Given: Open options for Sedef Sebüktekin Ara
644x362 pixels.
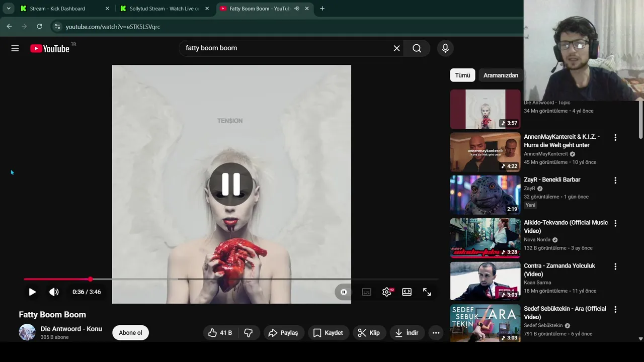Looking at the screenshot, I should (615, 309).
